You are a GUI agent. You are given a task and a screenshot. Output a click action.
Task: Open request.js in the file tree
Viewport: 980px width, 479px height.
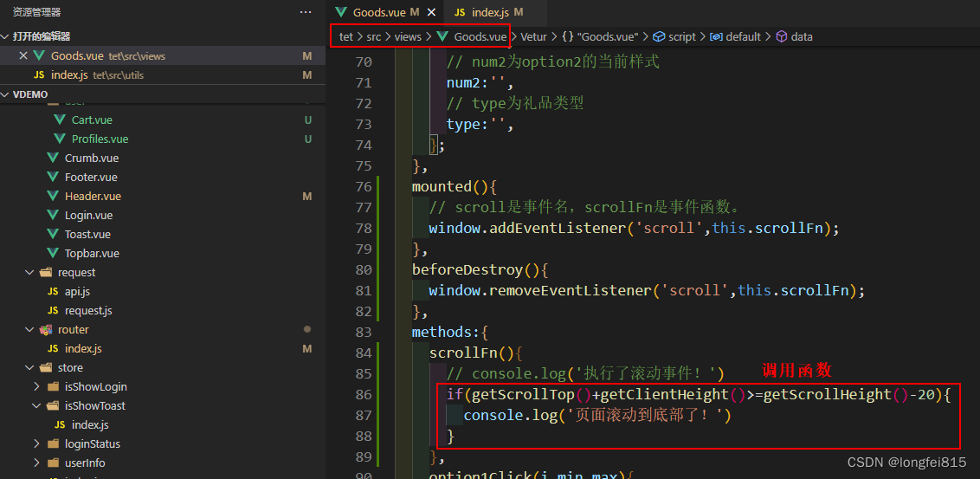pyautogui.click(x=88, y=310)
